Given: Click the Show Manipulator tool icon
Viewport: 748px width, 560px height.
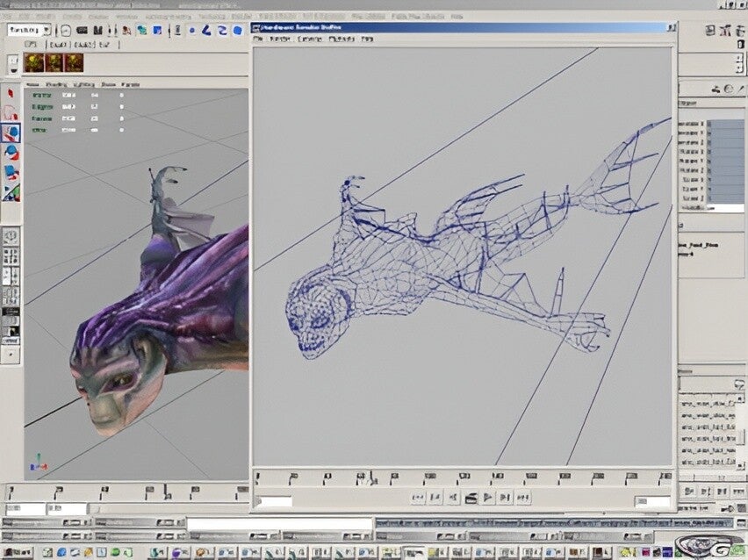Looking at the screenshot, I should click(x=11, y=191).
